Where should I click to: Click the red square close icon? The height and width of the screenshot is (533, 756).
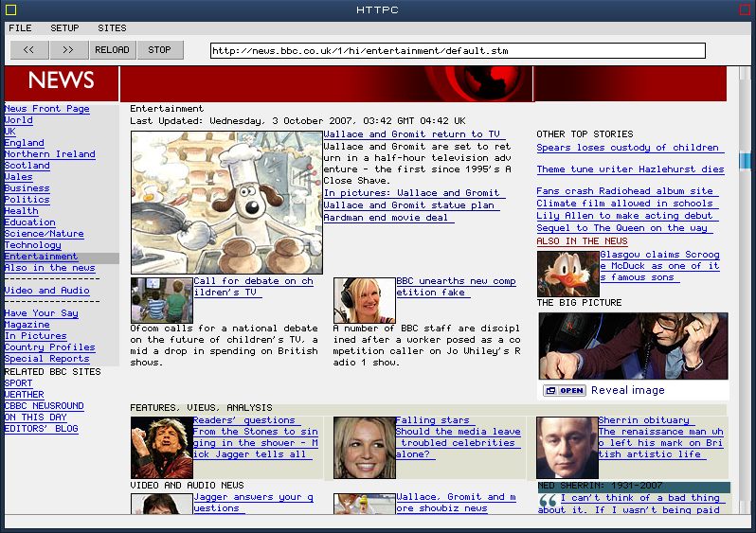pyautogui.click(x=745, y=9)
